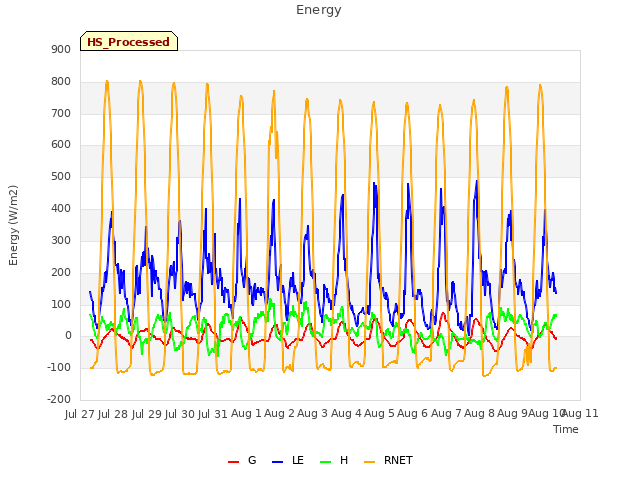Image resolution: width=640 pixels, height=480 pixels.
Task: Toggle the LE series in the legend
Action: (288, 460)
